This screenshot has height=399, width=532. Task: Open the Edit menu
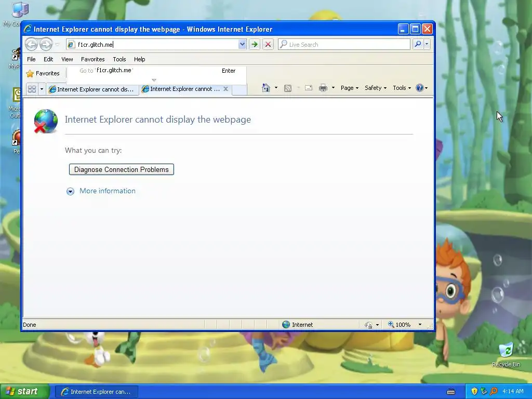click(x=48, y=59)
